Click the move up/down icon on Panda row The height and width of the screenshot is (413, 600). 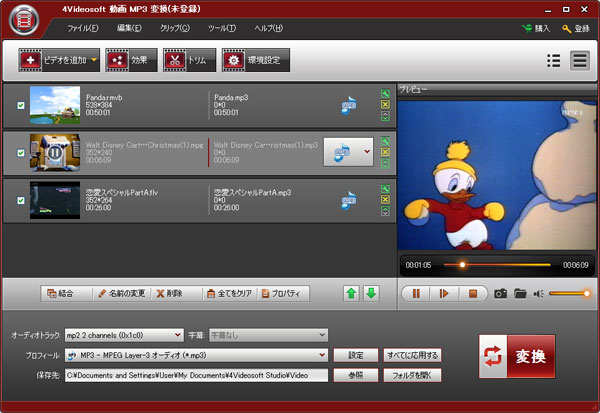(385, 116)
